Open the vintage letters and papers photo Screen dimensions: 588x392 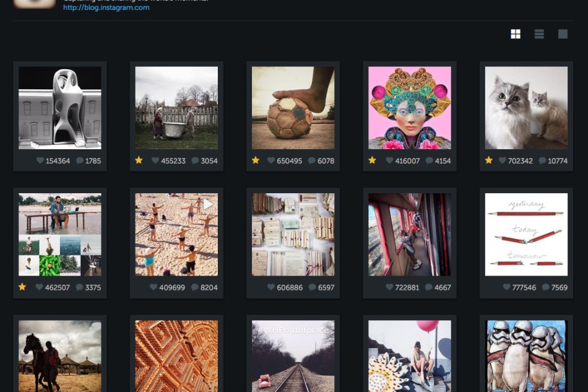tap(293, 235)
